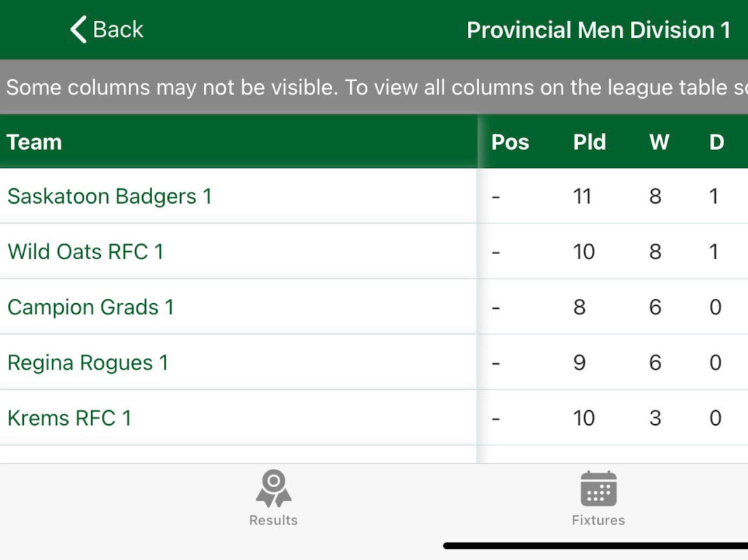Select Campion Grads 1 team row

click(x=90, y=307)
